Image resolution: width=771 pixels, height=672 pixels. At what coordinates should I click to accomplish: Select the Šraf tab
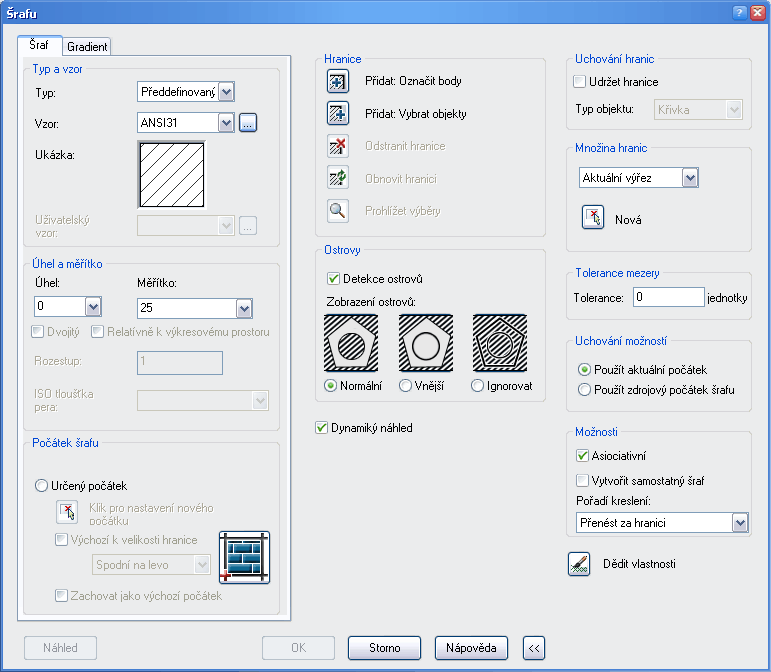click(40, 46)
